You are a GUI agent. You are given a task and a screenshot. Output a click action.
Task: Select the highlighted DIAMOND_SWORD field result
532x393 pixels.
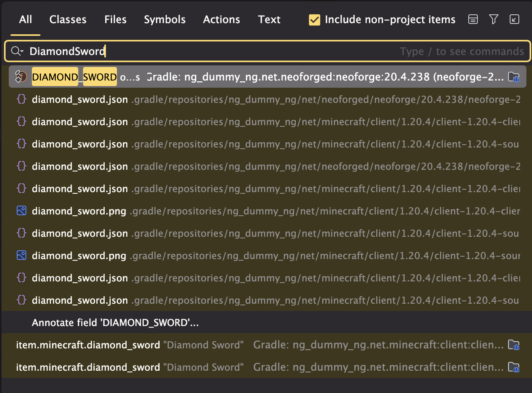pos(267,77)
